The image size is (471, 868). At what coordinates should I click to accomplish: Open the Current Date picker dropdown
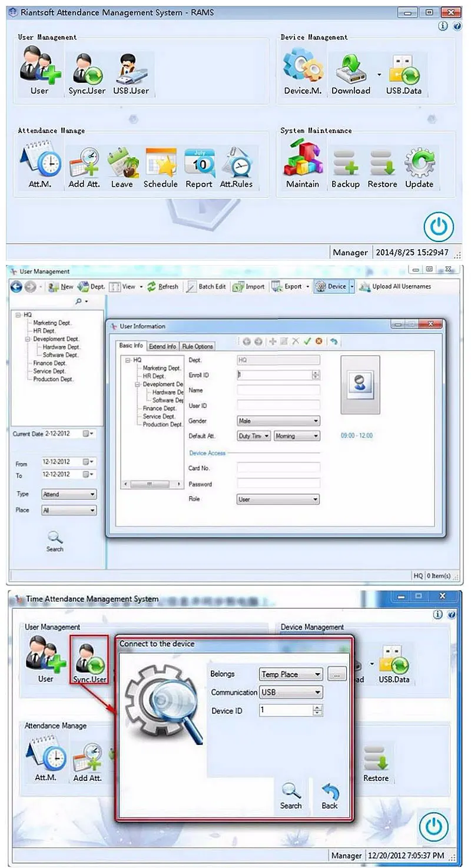[88, 433]
